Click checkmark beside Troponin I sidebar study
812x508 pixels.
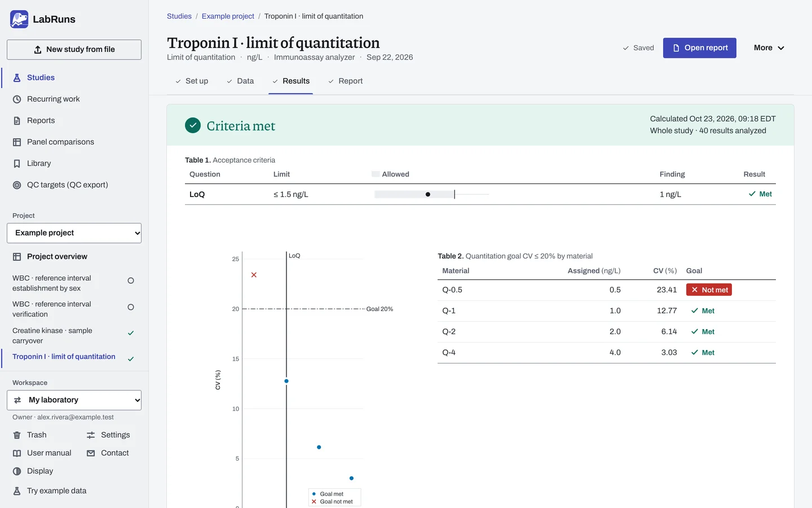[x=131, y=359]
